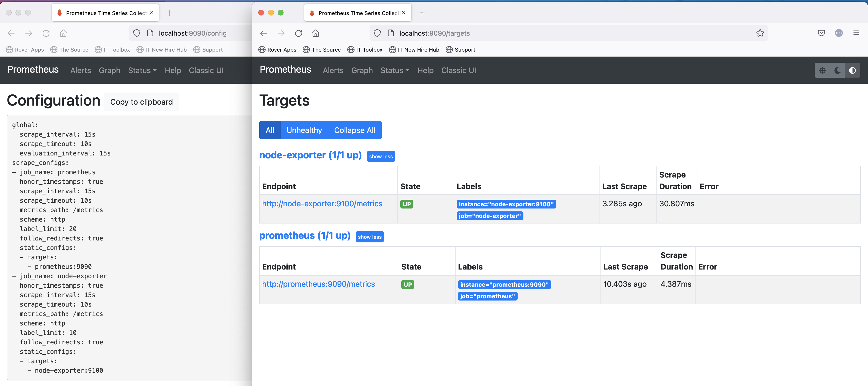Screen dimensions: 868x386
Task: Open Classic UI in targets window navbar
Action: 459,70
